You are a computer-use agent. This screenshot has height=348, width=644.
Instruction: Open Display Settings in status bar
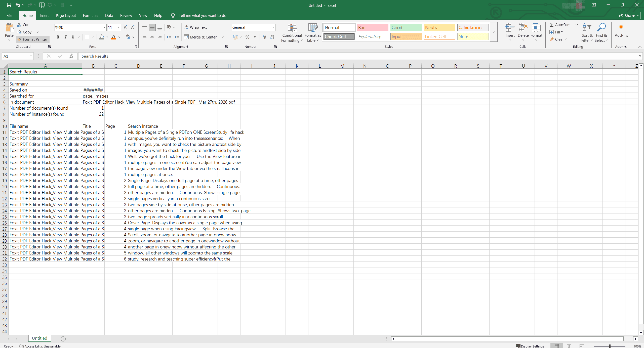pyautogui.click(x=530, y=346)
